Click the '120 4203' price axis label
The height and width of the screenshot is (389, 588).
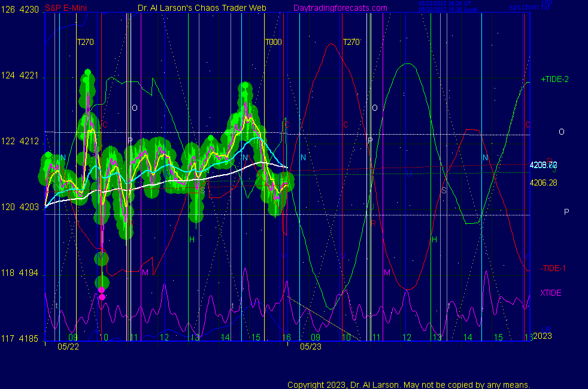tap(20, 207)
